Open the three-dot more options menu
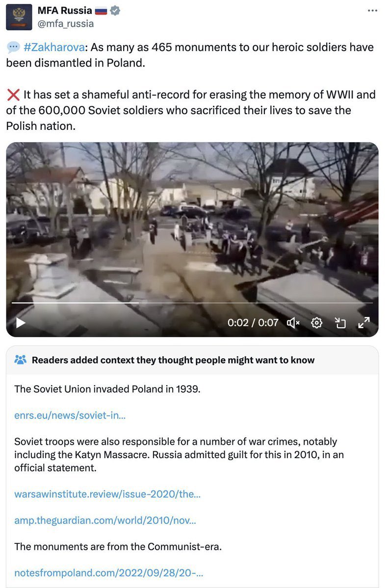Screen dimensions: 388x588 [373, 11]
